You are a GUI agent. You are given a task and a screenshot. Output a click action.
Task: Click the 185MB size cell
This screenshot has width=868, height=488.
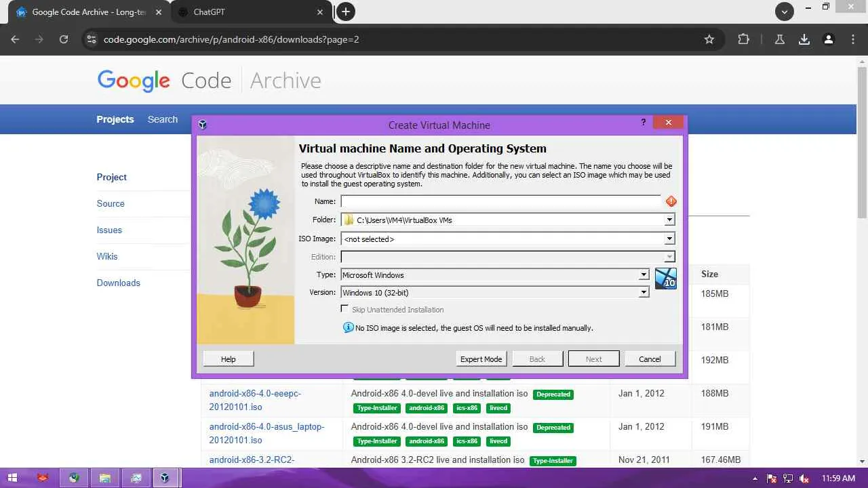(x=715, y=293)
